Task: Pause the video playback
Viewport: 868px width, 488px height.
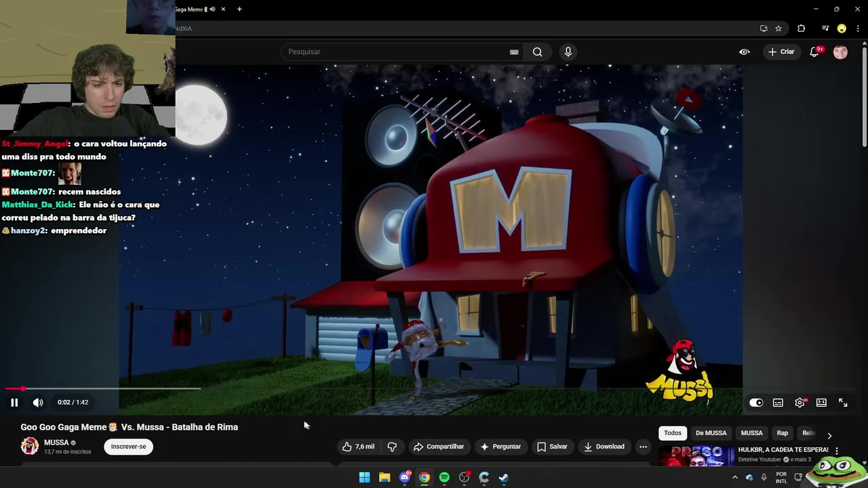Action: pyautogui.click(x=14, y=402)
